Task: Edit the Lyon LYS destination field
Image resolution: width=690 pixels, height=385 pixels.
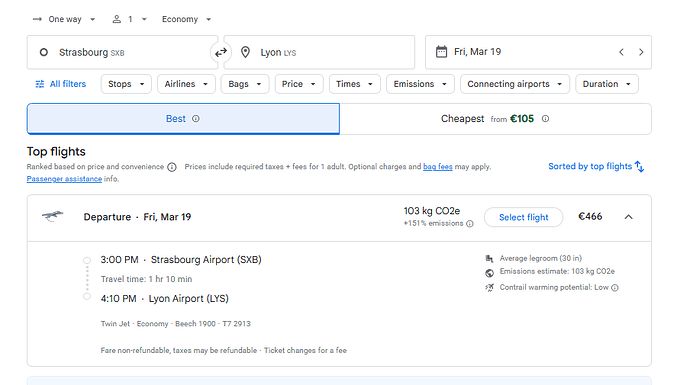Action: 319,52
